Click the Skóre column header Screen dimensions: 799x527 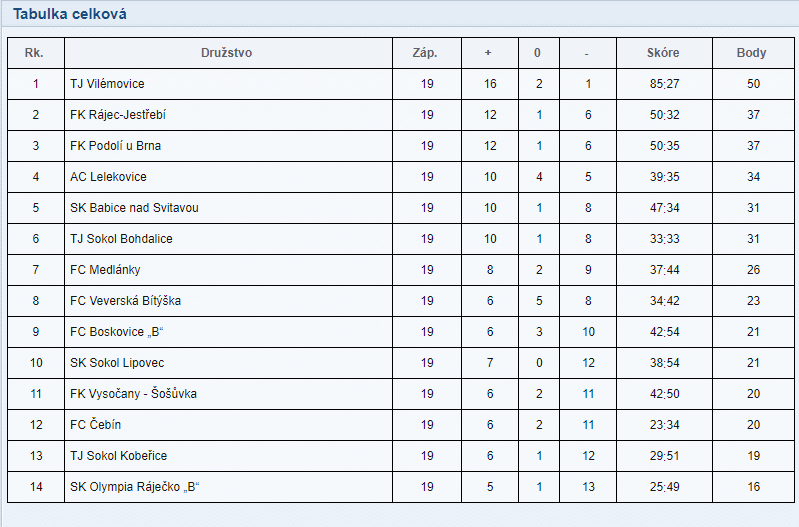[663, 52]
